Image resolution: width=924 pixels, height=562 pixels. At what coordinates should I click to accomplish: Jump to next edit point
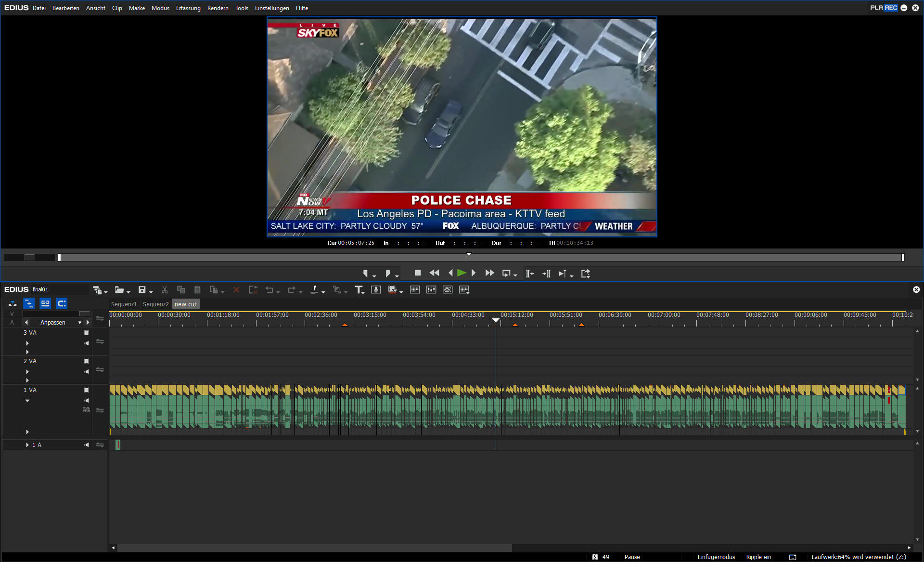tap(546, 273)
